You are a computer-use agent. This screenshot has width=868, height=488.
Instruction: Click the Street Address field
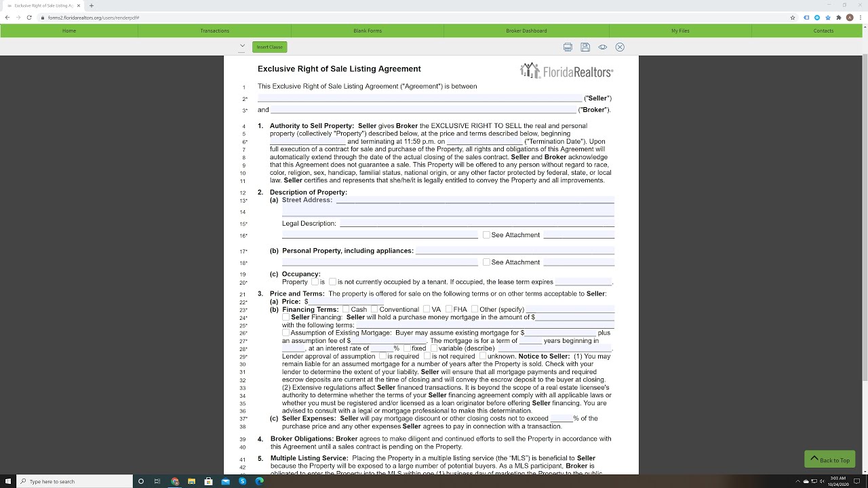coord(475,200)
